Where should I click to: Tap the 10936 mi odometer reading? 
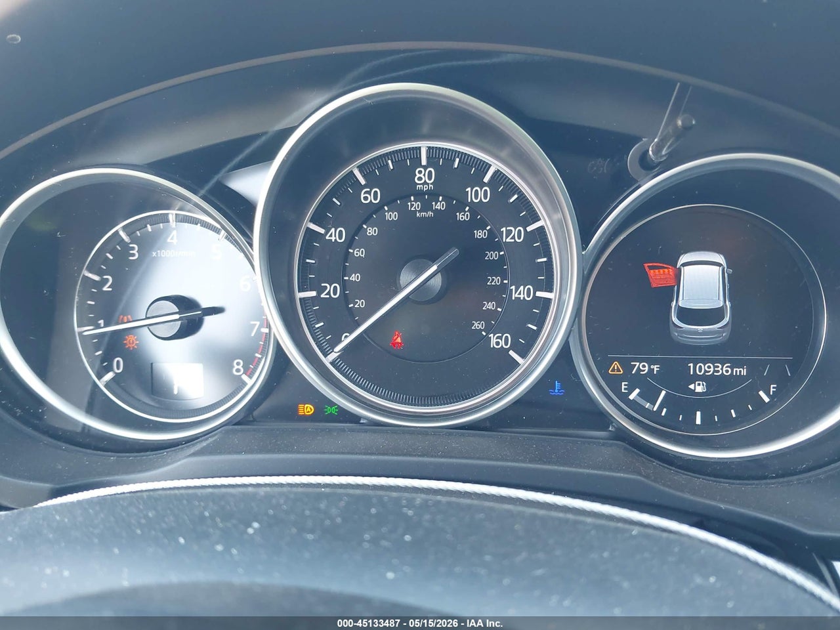coord(718,369)
